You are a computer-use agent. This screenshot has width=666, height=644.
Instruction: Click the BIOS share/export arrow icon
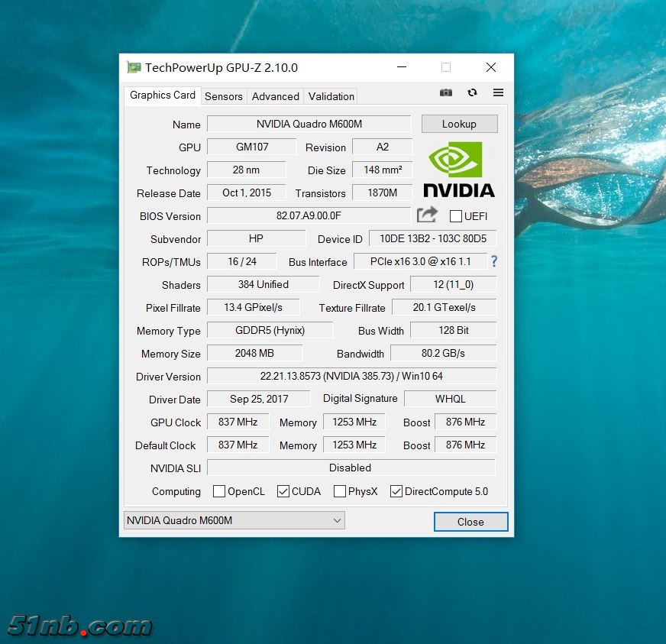(428, 215)
